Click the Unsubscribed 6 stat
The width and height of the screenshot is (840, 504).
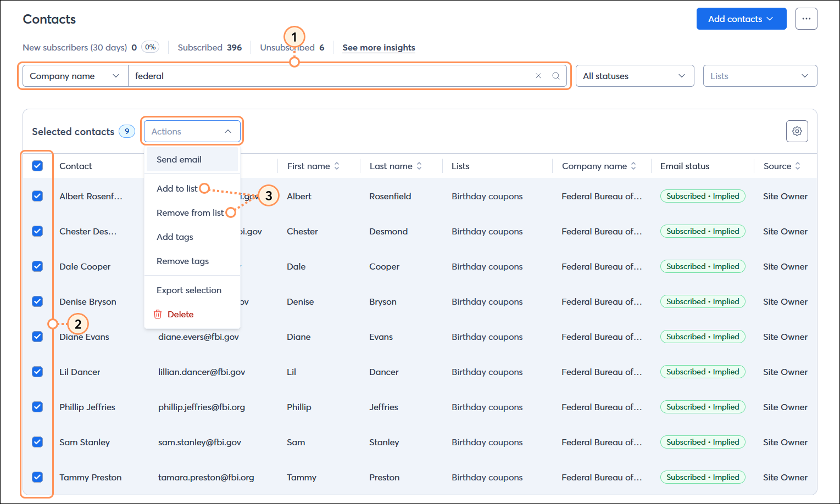[x=292, y=48]
